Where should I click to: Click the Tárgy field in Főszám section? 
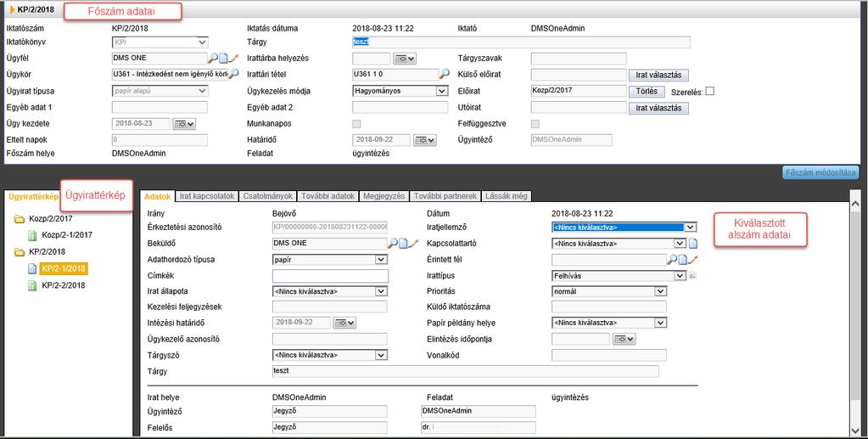tap(521, 42)
